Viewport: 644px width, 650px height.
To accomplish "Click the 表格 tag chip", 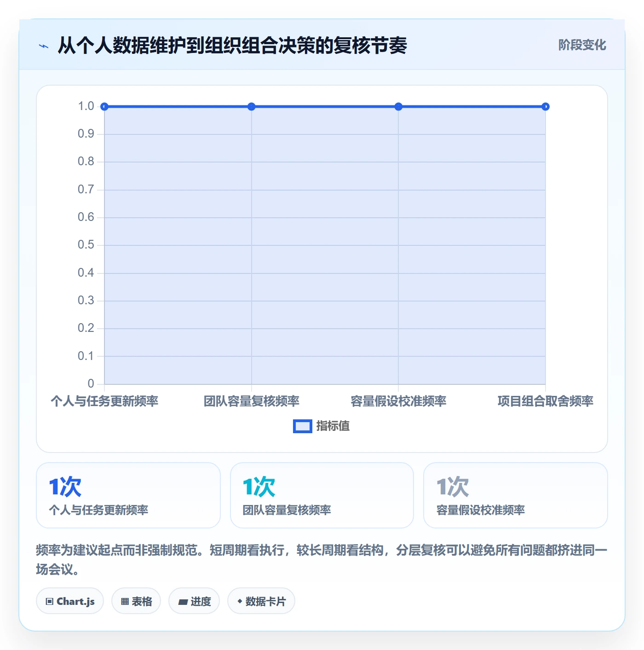I will coord(136,601).
